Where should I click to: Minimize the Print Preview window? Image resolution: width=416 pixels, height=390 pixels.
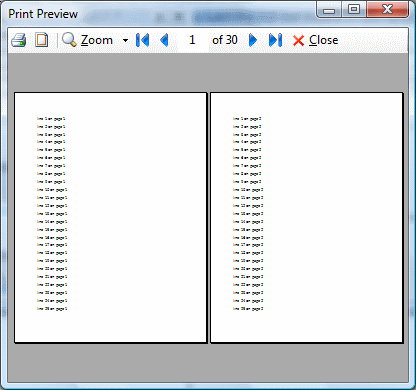click(329, 10)
